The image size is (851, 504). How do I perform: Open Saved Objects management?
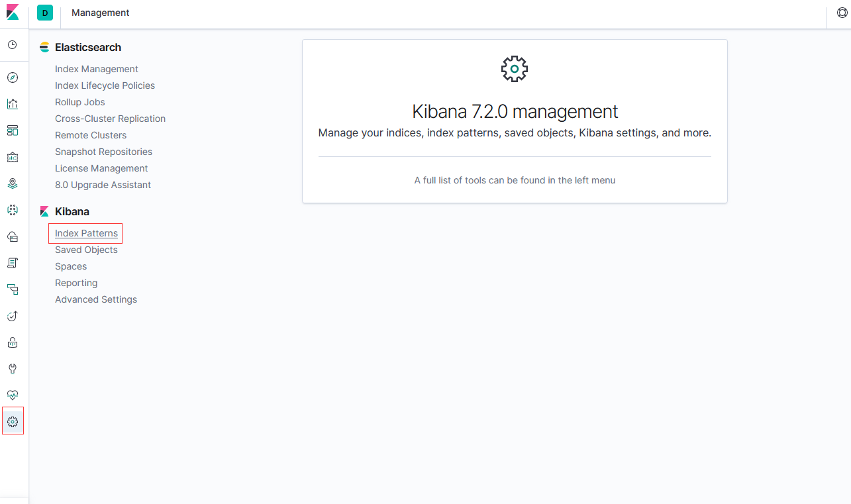(x=86, y=250)
